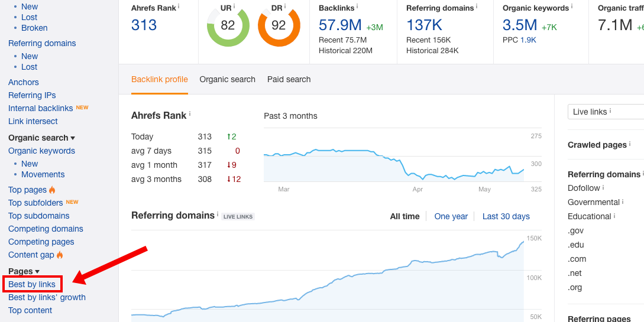The width and height of the screenshot is (644, 322).
Task: Select the All time chart range
Action: tap(405, 216)
